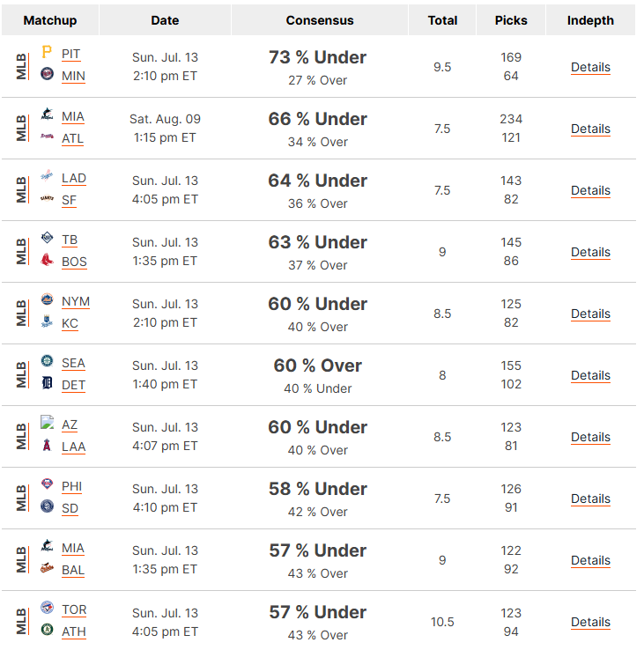Sort by the Picks column header
Screen dimensions: 644x650
[x=511, y=20]
